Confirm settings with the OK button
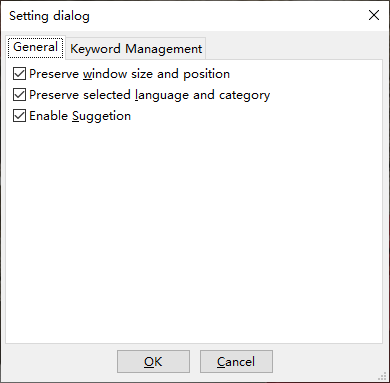 [153, 362]
